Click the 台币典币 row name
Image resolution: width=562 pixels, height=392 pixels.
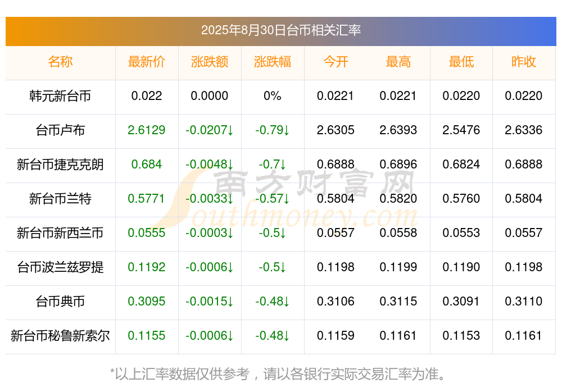pyautogui.click(x=60, y=302)
